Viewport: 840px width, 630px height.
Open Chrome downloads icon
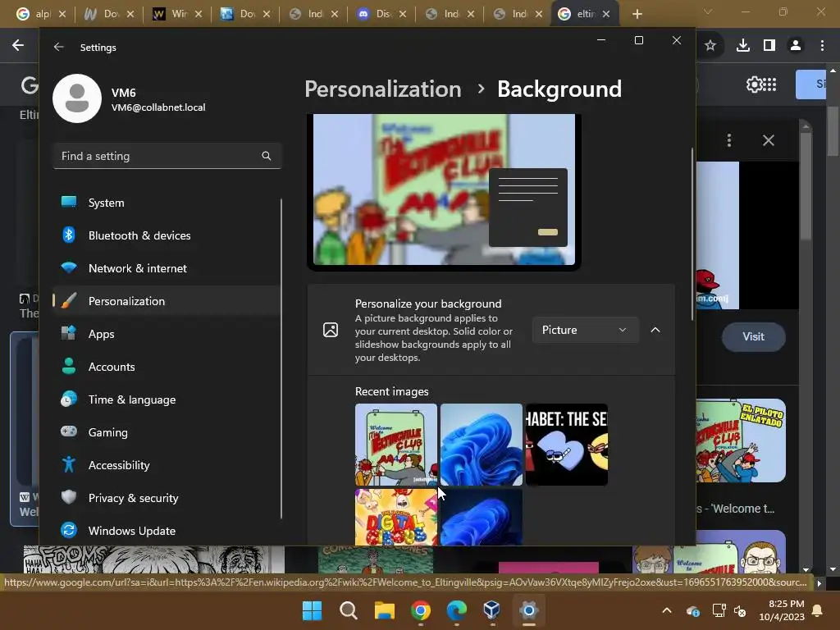[x=743, y=46]
